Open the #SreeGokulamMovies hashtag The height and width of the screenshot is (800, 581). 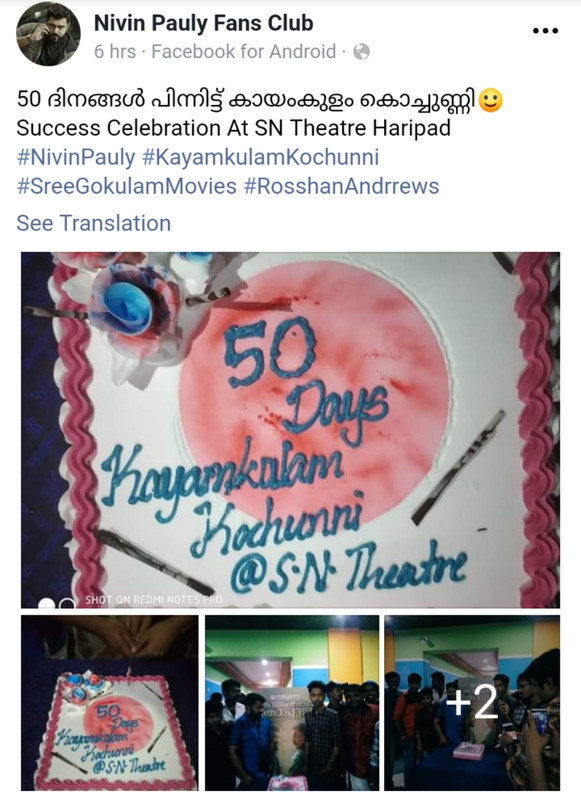coord(127,186)
